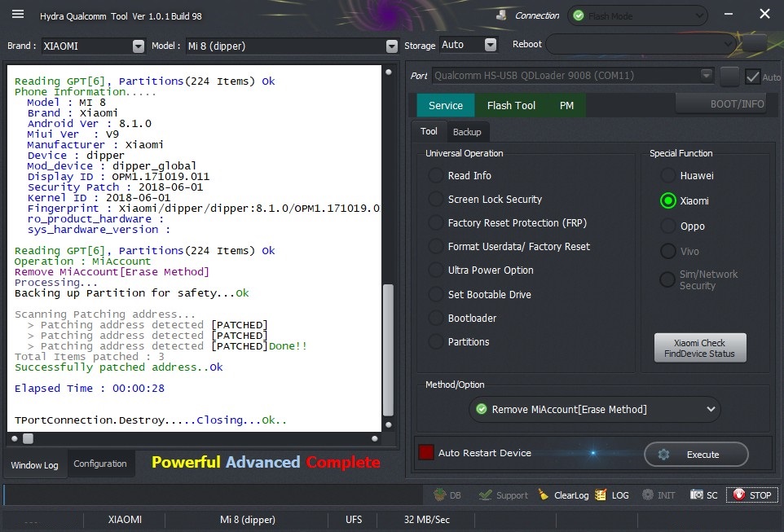Click the INIT gear icon

(x=648, y=495)
